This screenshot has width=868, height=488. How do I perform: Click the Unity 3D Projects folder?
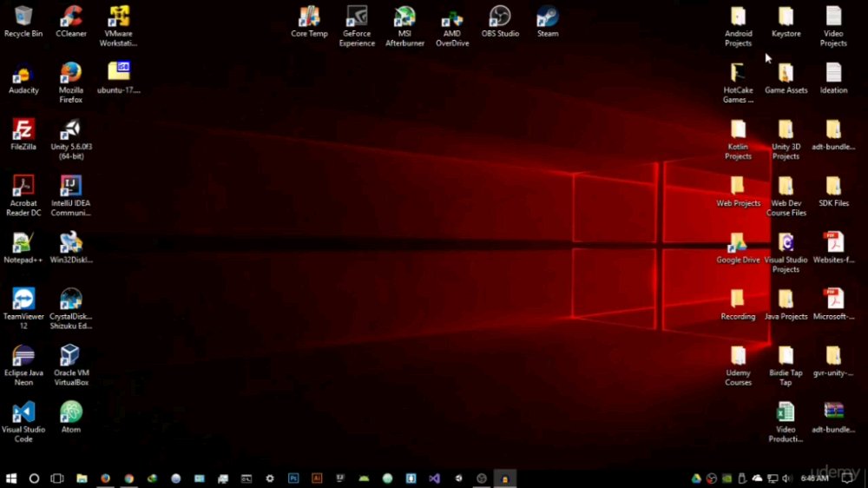pyautogui.click(x=786, y=140)
